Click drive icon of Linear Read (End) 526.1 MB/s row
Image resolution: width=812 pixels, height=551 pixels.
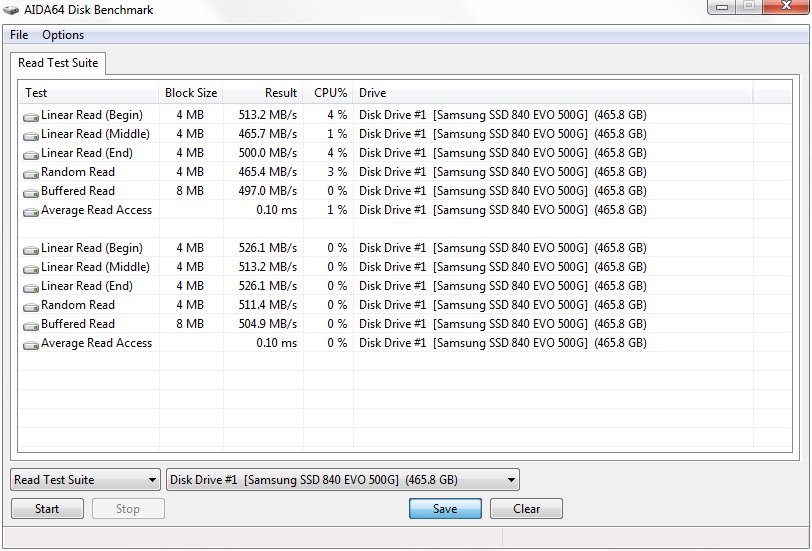coord(31,288)
